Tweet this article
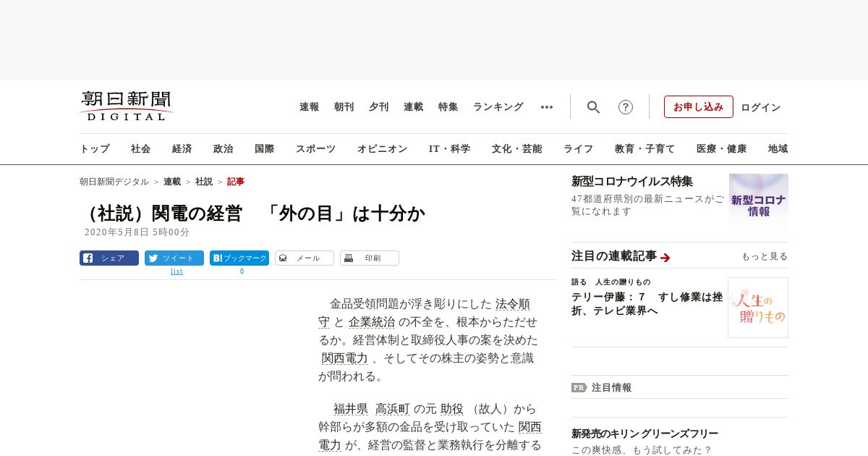 pyautogui.click(x=174, y=258)
